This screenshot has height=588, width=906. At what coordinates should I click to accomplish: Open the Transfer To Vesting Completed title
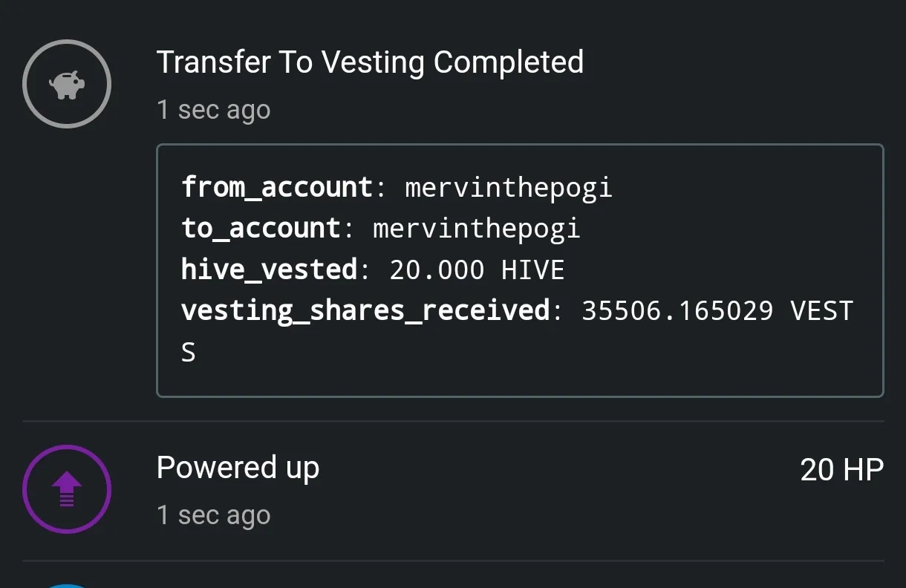pyautogui.click(x=370, y=62)
